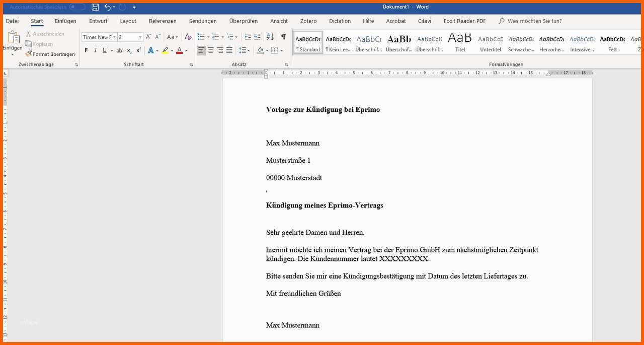Screen dimensions: 644x345
Task: Expand the line spacing dropdown
Action: (x=249, y=50)
